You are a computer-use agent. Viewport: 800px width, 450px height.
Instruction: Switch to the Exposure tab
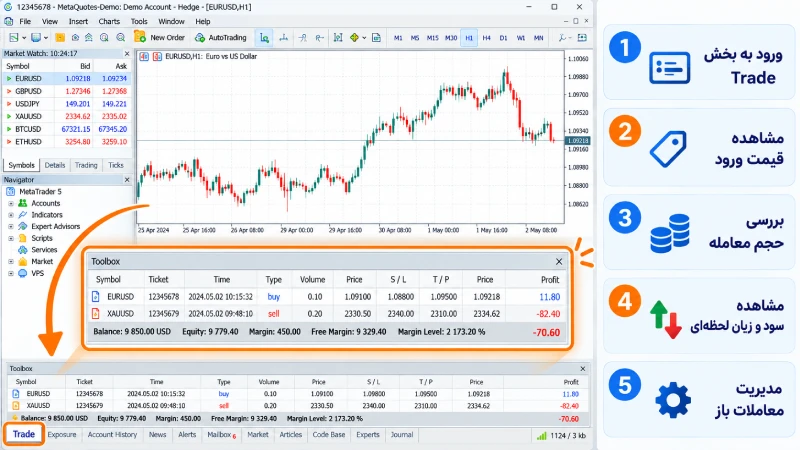click(x=62, y=435)
